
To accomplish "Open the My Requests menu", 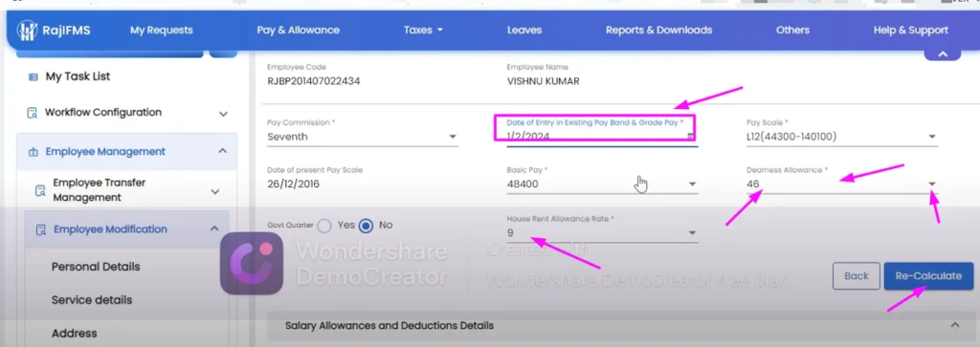I will tap(161, 30).
